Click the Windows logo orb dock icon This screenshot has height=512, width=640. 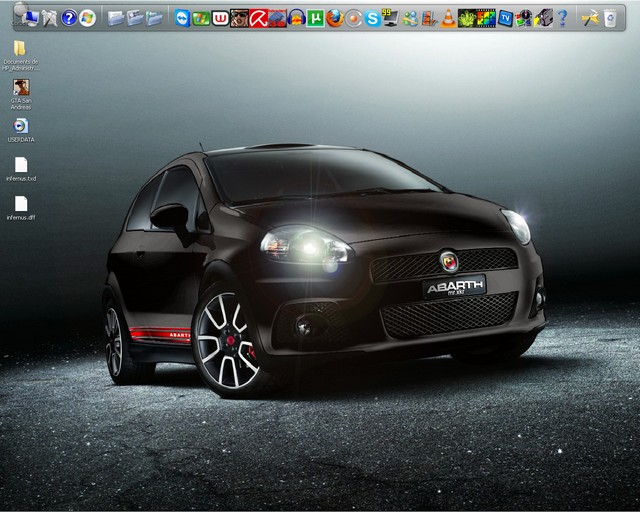point(87,18)
